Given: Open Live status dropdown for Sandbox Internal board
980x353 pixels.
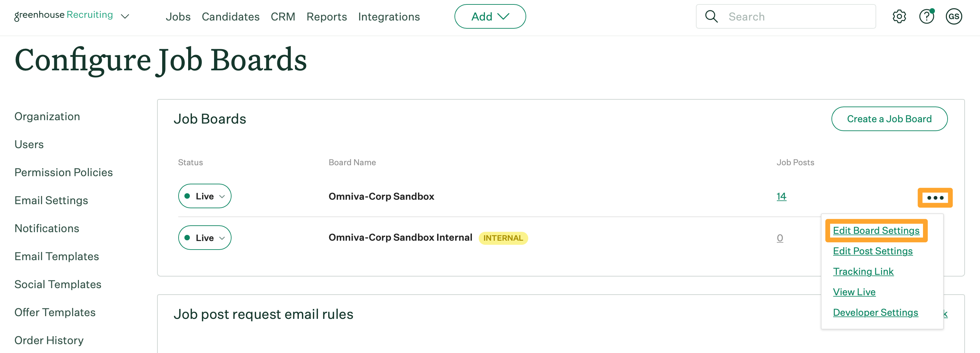Looking at the screenshot, I should [x=205, y=238].
